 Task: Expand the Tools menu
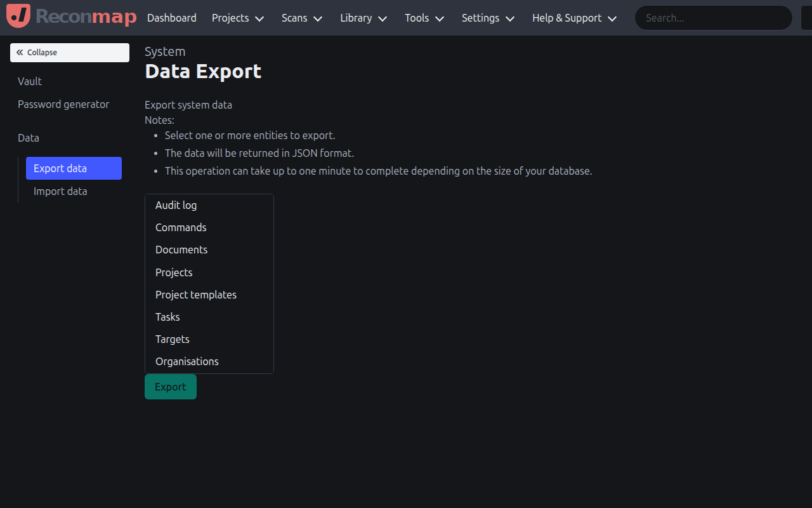pos(424,18)
